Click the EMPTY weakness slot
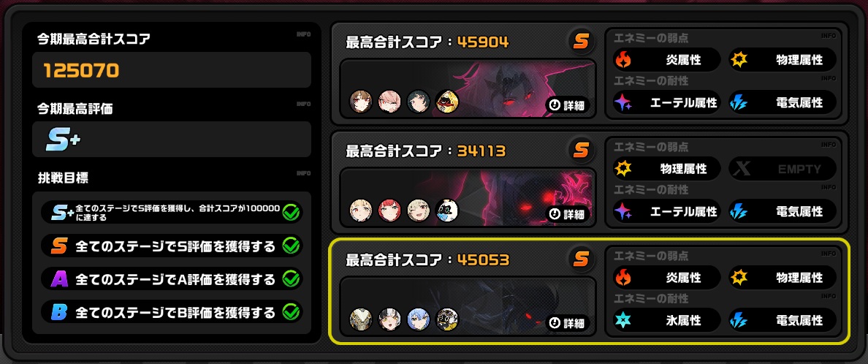This screenshot has height=364, width=868. coord(783,168)
